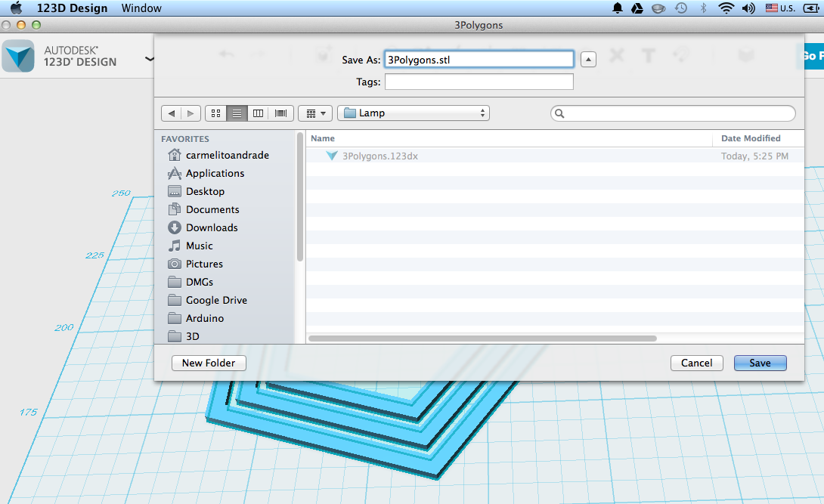Save the 3Polygons.stl file
Viewport: 824px width, 504px height.
[x=760, y=363]
